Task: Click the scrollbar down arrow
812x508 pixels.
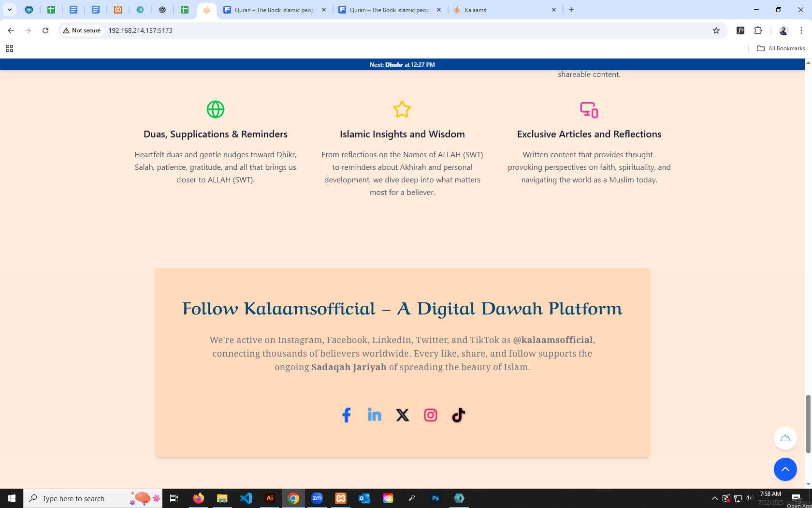Action: [x=808, y=484]
